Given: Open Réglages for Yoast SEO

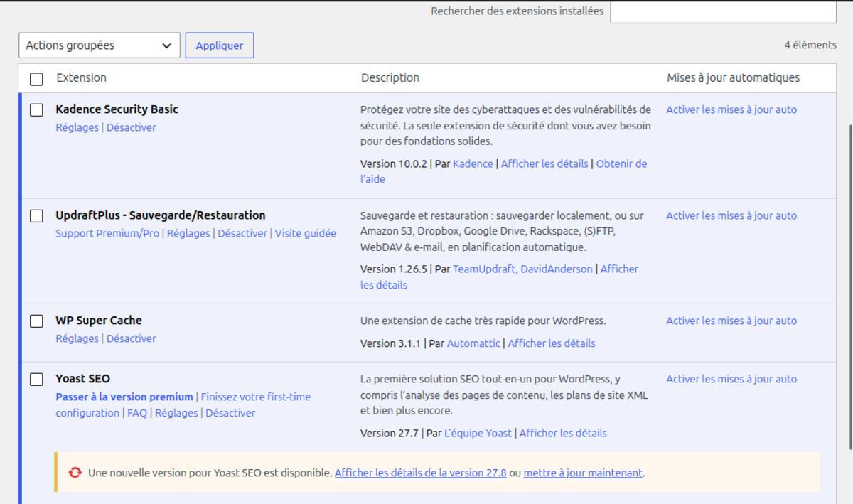Looking at the screenshot, I should [x=176, y=414].
